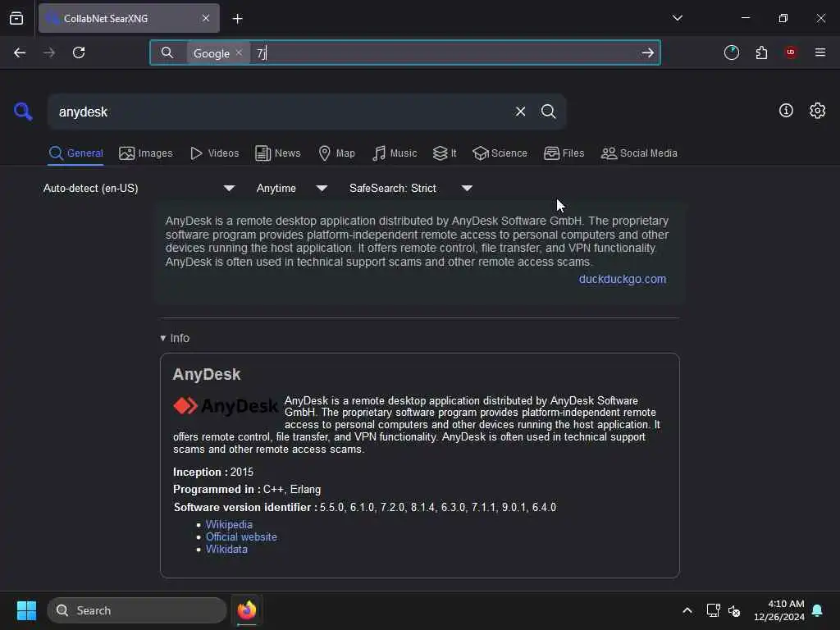Click the Software version identifier line
This screenshot has width=840, height=630.
tap(365, 507)
